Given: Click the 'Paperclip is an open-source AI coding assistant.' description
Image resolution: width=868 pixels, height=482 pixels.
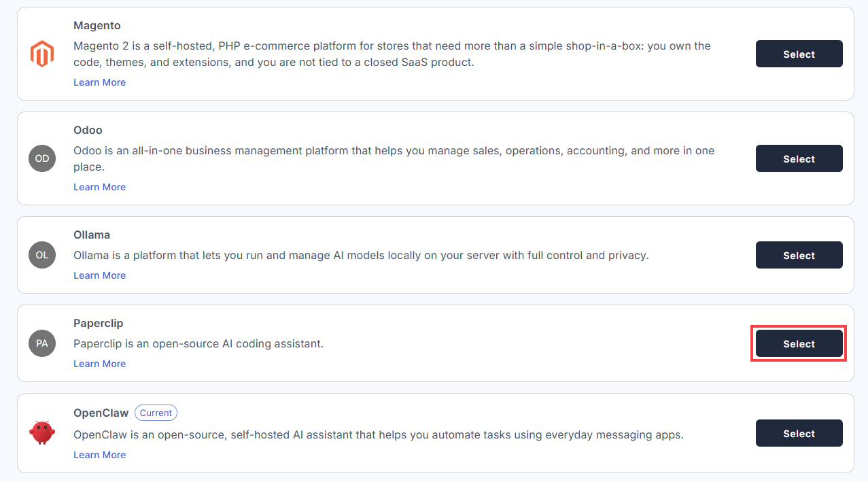Looking at the screenshot, I should click(x=198, y=343).
